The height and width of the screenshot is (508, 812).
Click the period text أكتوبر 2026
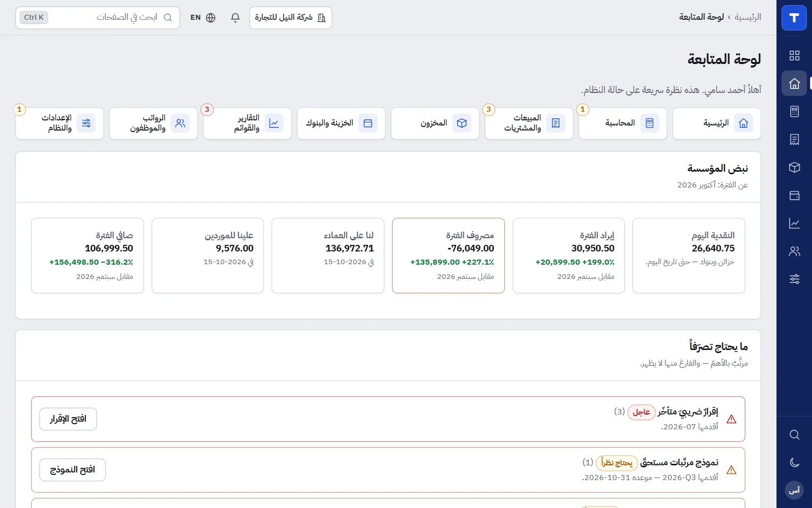pos(696,185)
